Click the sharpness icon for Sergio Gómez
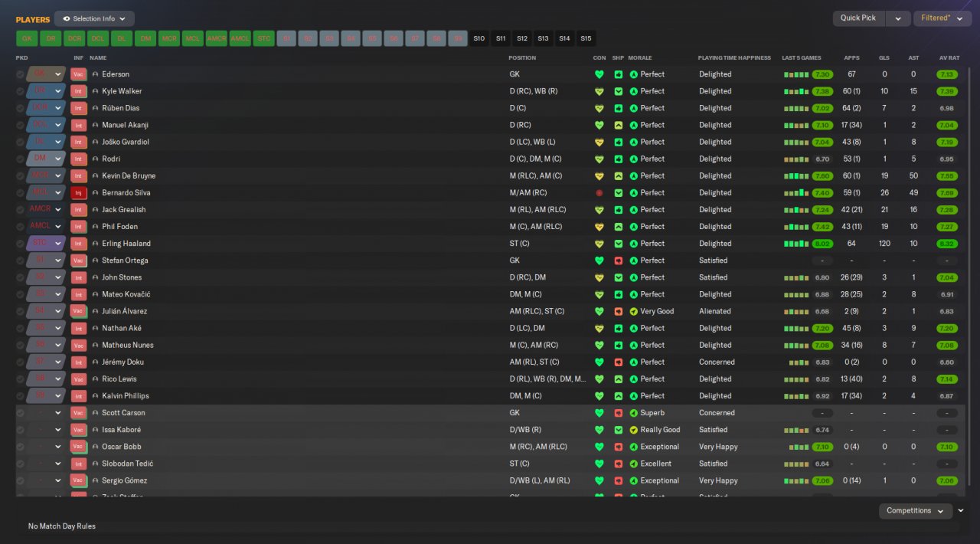The height and width of the screenshot is (544, 980). (619, 480)
